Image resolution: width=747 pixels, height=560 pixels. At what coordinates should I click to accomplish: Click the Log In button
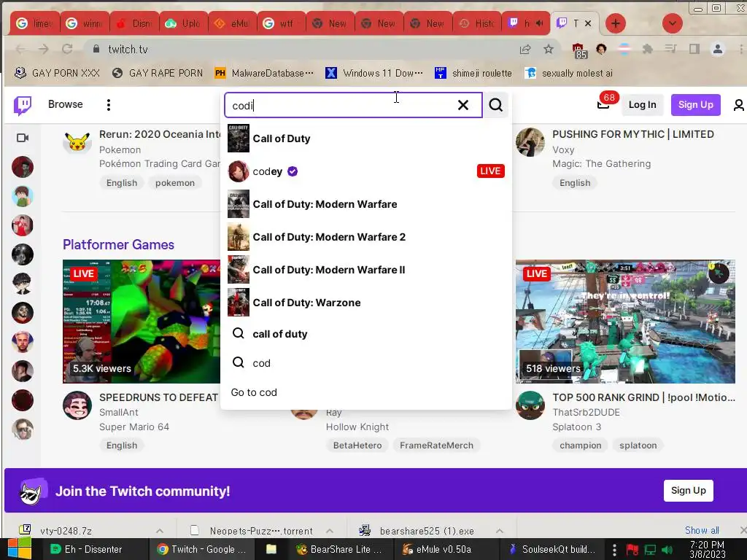click(x=642, y=105)
